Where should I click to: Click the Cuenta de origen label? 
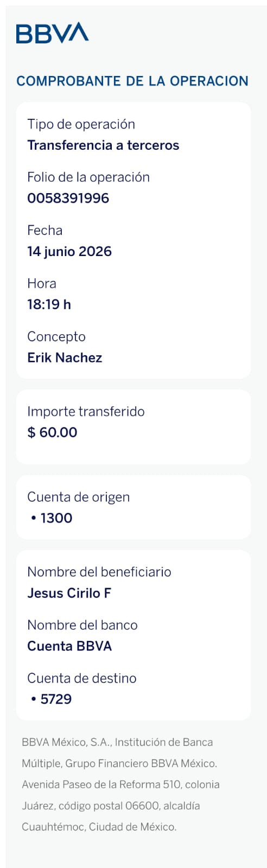[79, 497]
